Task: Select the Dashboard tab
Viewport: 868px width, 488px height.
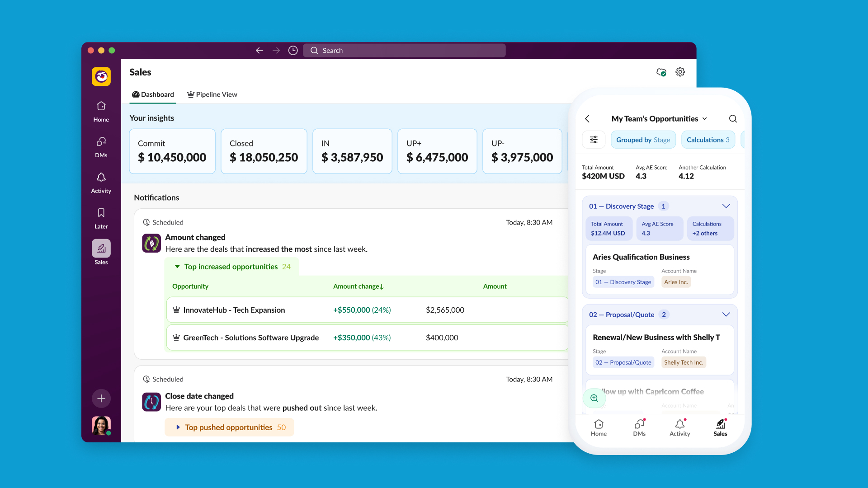Action: point(152,94)
